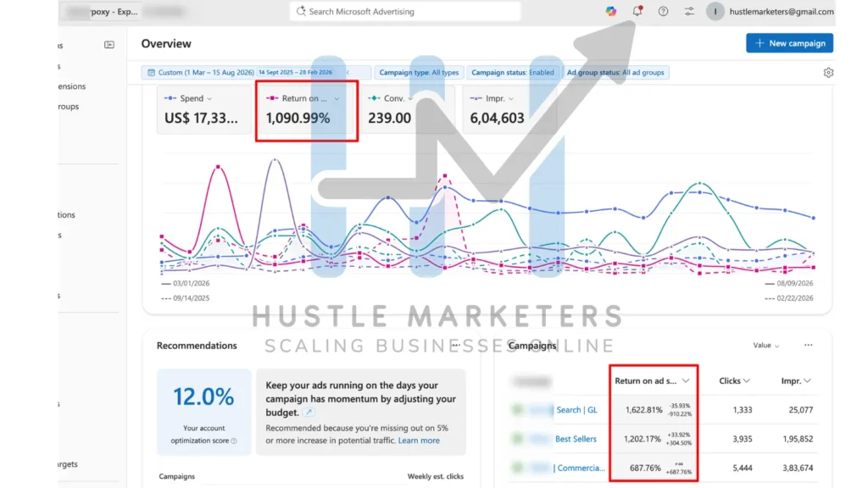868x488 pixels.
Task: Click the Search Microsoft Advertising field
Action: 404,11
